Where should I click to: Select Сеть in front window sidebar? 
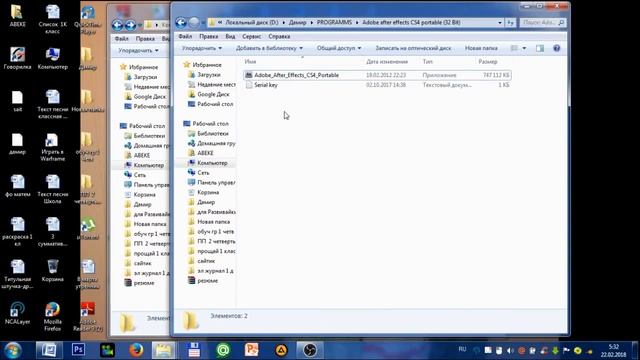[x=199, y=173]
